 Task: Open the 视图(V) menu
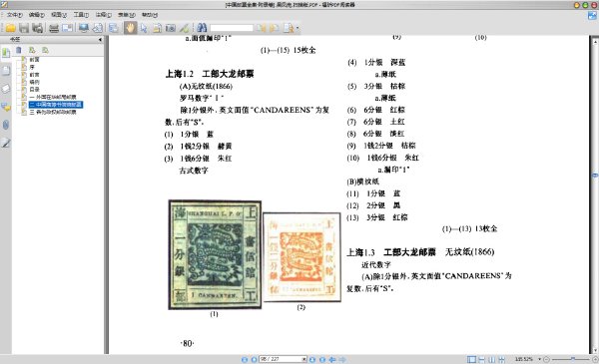[59, 15]
